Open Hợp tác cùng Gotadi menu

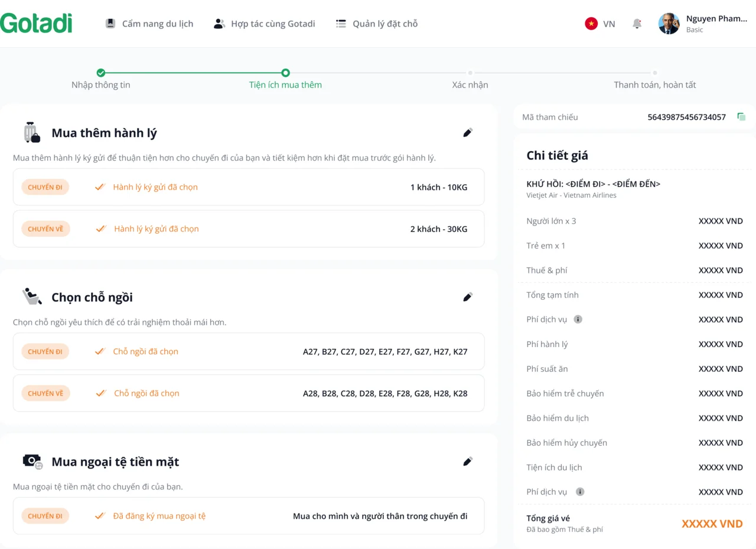click(x=265, y=24)
